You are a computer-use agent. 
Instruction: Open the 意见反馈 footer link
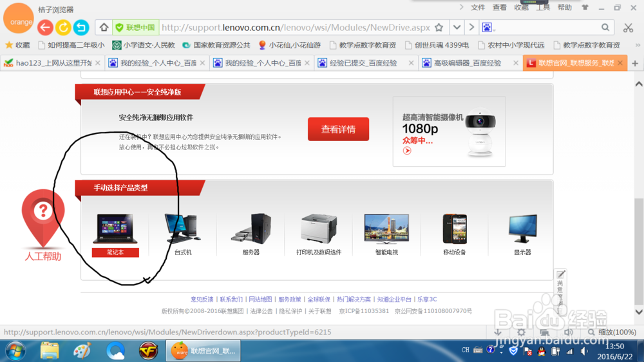[202, 299]
